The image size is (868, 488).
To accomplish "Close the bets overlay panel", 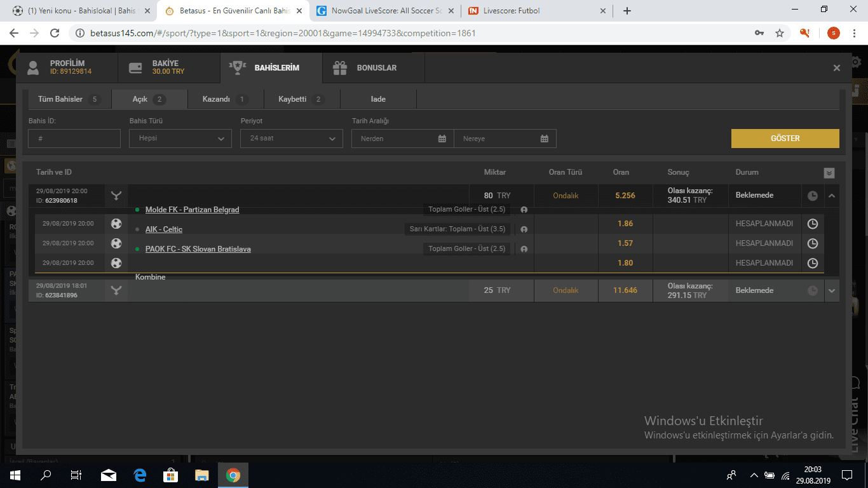I will (837, 68).
